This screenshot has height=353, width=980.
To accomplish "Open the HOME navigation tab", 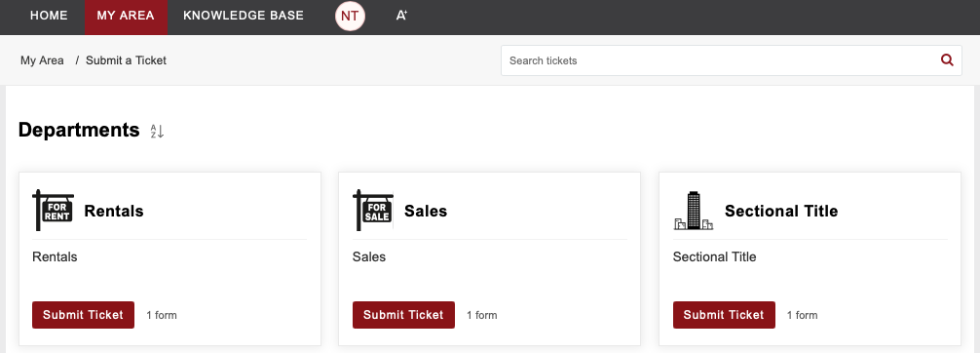I will click(x=49, y=16).
